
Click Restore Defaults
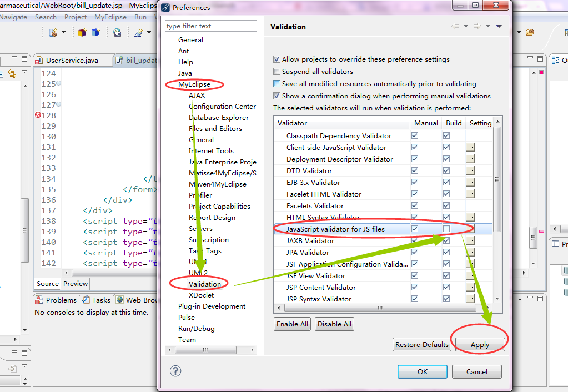tap(421, 345)
